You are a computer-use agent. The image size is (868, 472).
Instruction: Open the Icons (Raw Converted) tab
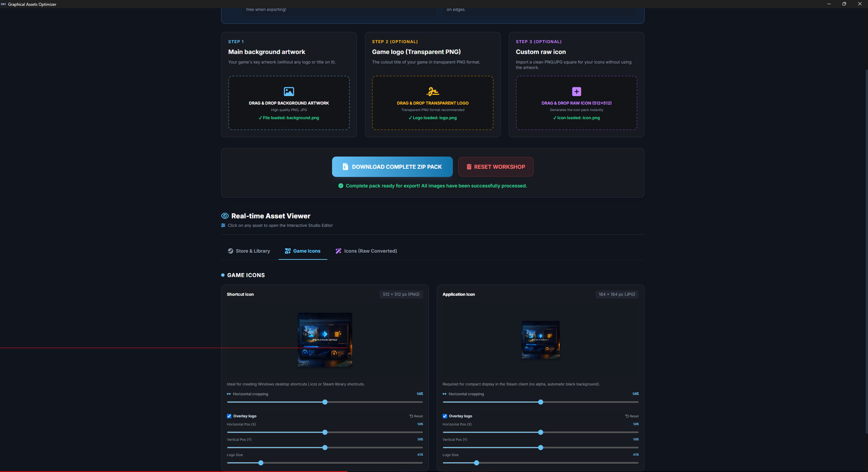[366, 251]
